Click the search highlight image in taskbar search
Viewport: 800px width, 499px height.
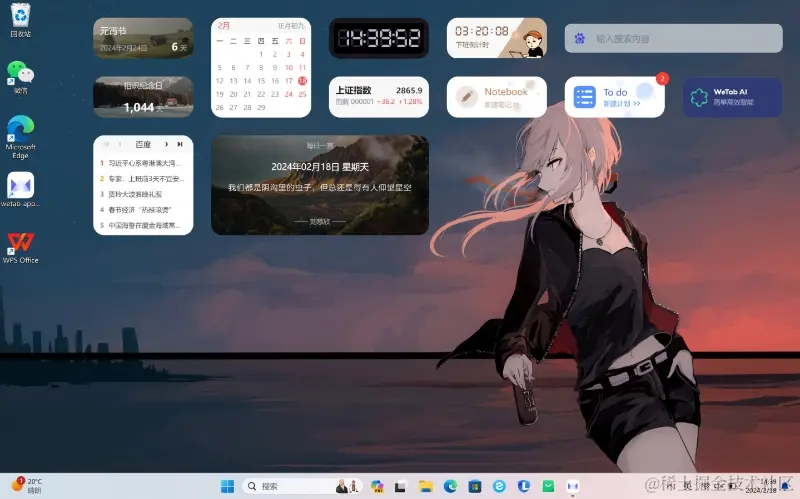(x=347, y=486)
